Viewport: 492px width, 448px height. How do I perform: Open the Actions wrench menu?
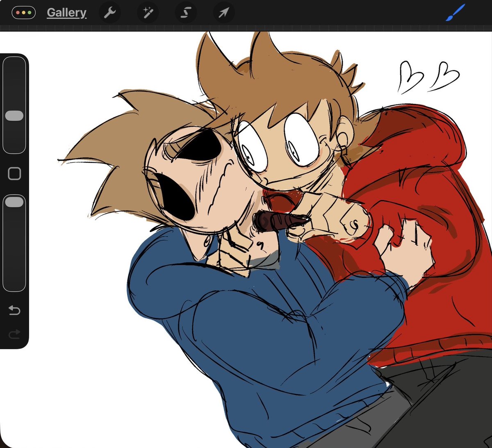pyautogui.click(x=109, y=13)
